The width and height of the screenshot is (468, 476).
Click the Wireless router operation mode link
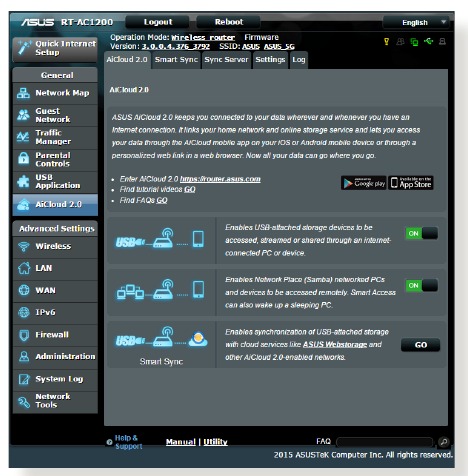click(203, 37)
